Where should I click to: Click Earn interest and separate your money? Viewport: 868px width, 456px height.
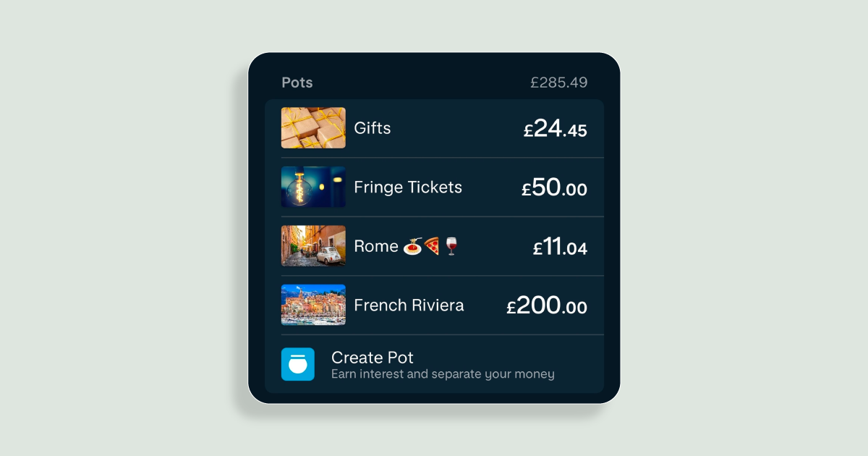coord(443,374)
